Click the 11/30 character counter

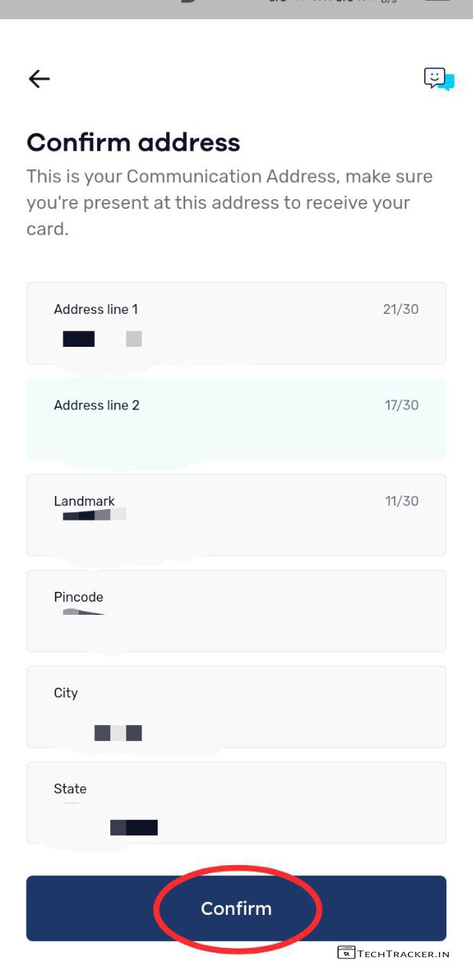[401, 501]
